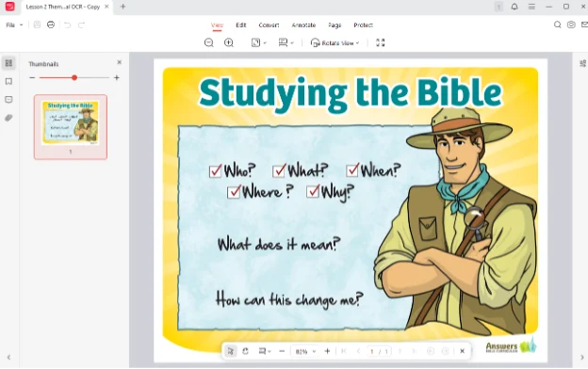The height and width of the screenshot is (369, 588).
Task: Switch to the Edit tab
Action: click(240, 25)
